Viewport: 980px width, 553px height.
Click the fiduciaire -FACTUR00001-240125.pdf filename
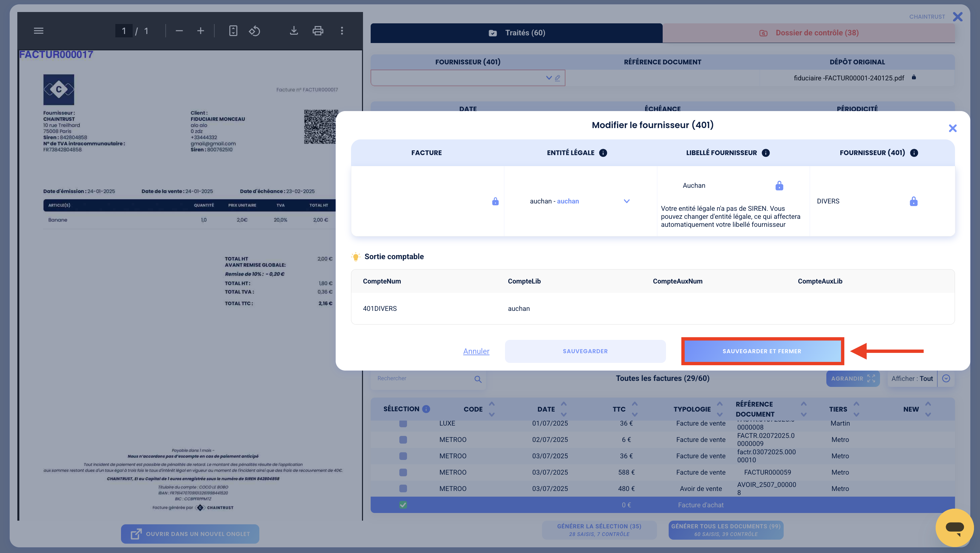coord(849,78)
